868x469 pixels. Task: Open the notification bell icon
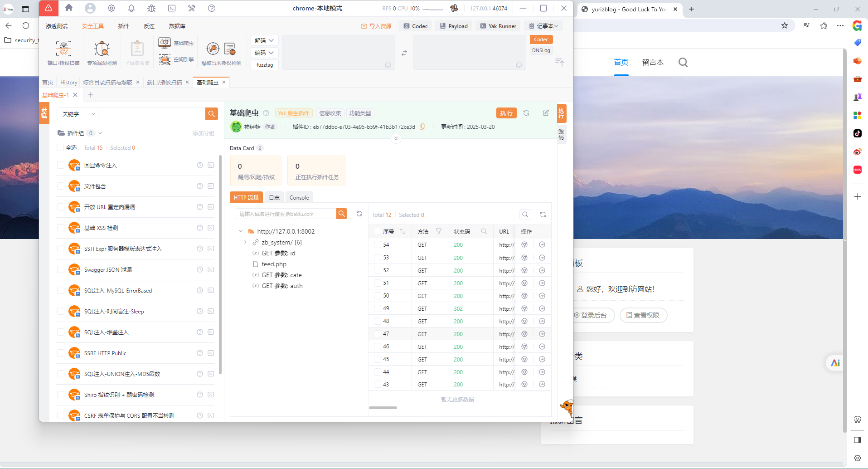coord(131,8)
